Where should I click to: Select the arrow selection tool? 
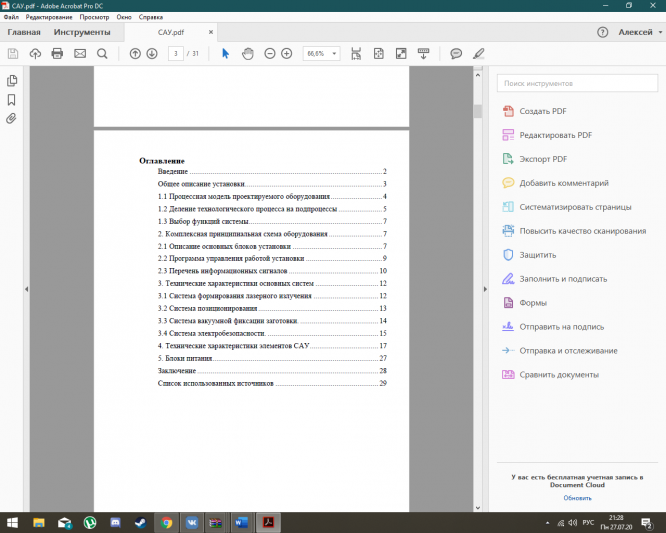pyautogui.click(x=225, y=53)
